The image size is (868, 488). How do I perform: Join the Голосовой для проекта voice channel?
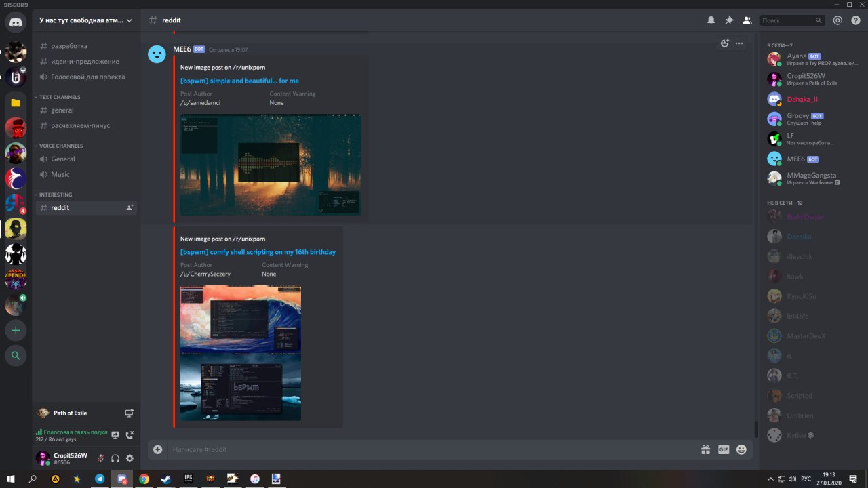coord(86,77)
